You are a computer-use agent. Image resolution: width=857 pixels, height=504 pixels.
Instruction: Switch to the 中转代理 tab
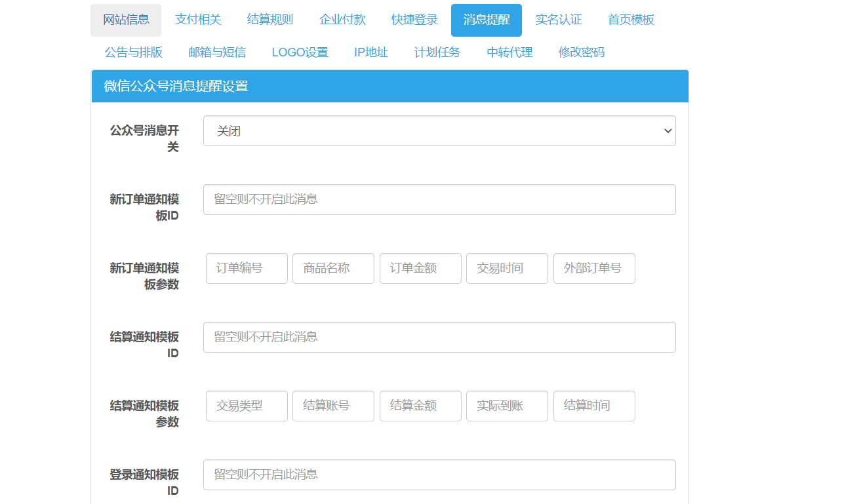pos(509,52)
